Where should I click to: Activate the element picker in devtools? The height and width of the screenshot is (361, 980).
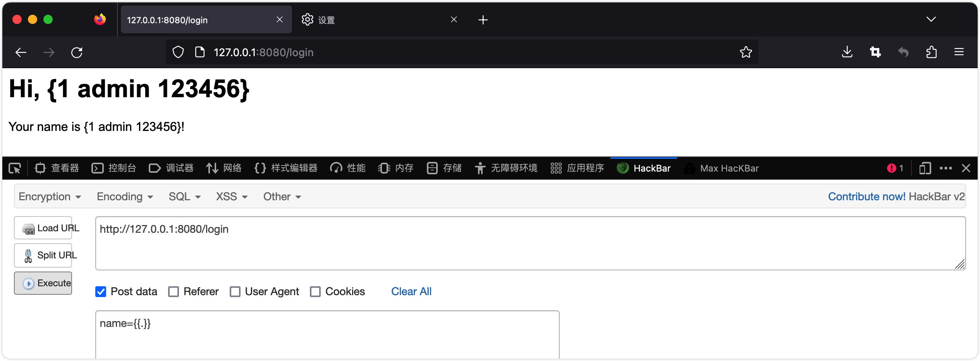(x=15, y=168)
